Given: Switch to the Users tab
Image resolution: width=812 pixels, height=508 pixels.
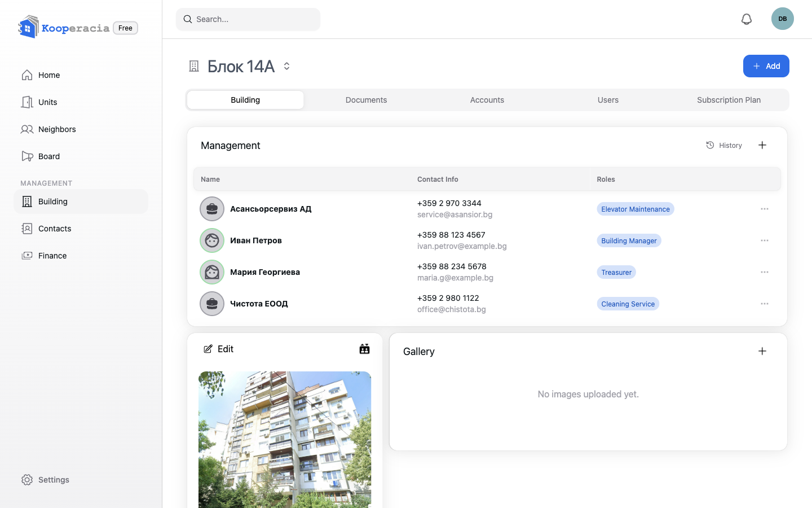Looking at the screenshot, I should [608, 100].
